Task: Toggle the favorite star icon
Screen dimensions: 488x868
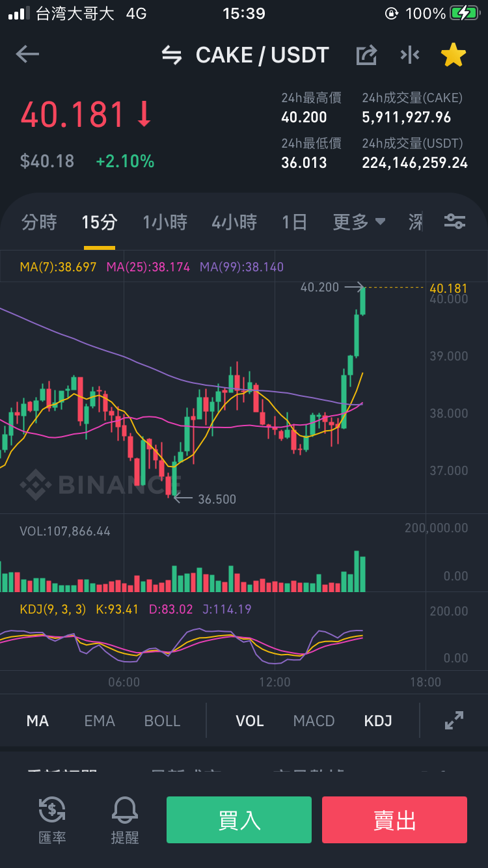Action: (454, 55)
